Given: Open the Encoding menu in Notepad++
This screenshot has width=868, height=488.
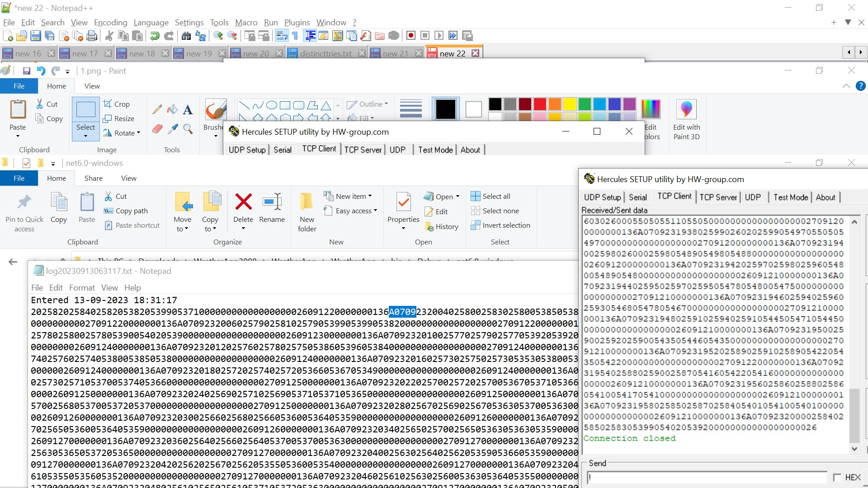Looking at the screenshot, I should click(x=110, y=23).
